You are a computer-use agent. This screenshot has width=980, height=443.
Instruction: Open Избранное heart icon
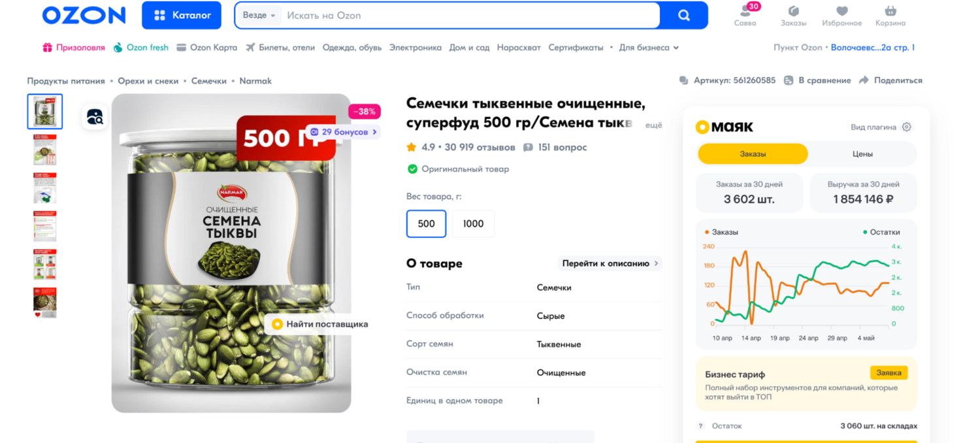[841, 11]
